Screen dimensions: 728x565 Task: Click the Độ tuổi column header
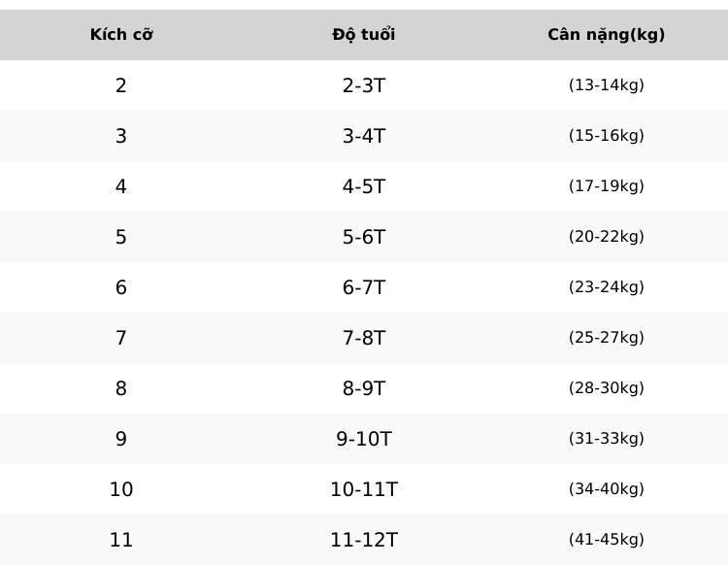point(364,35)
